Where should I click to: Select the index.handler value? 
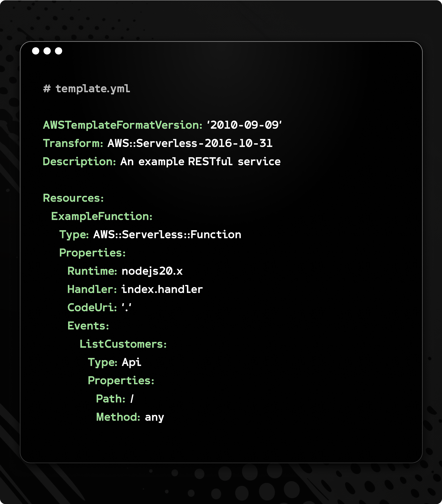click(162, 289)
